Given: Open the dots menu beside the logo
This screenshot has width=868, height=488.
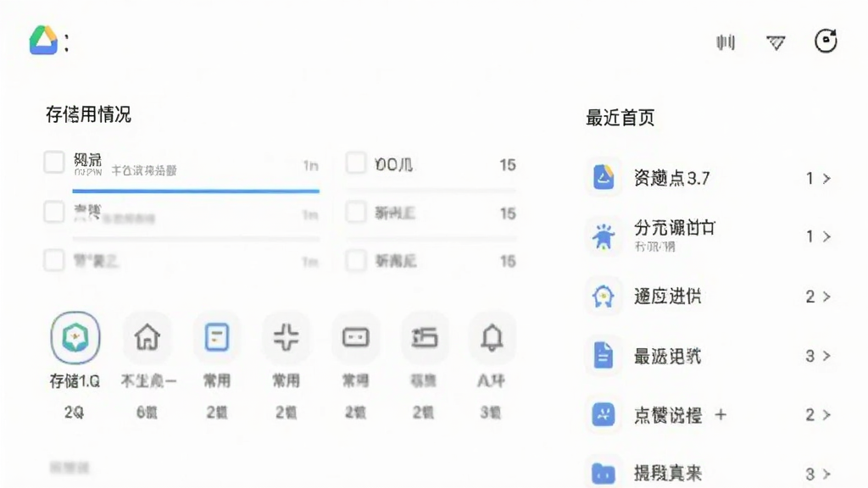Looking at the screenshot, I should tap(66, 42).
